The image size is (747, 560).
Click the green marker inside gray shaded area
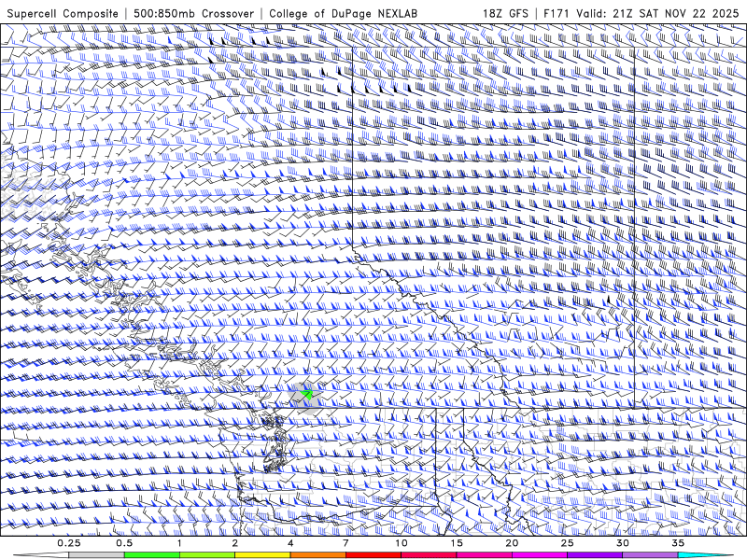click(x=307, y=394)
